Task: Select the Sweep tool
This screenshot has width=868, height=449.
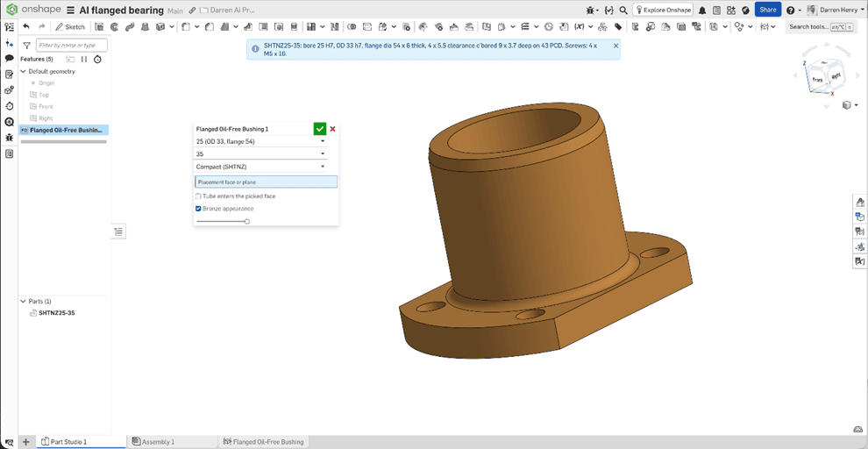Action: point(130,26)
